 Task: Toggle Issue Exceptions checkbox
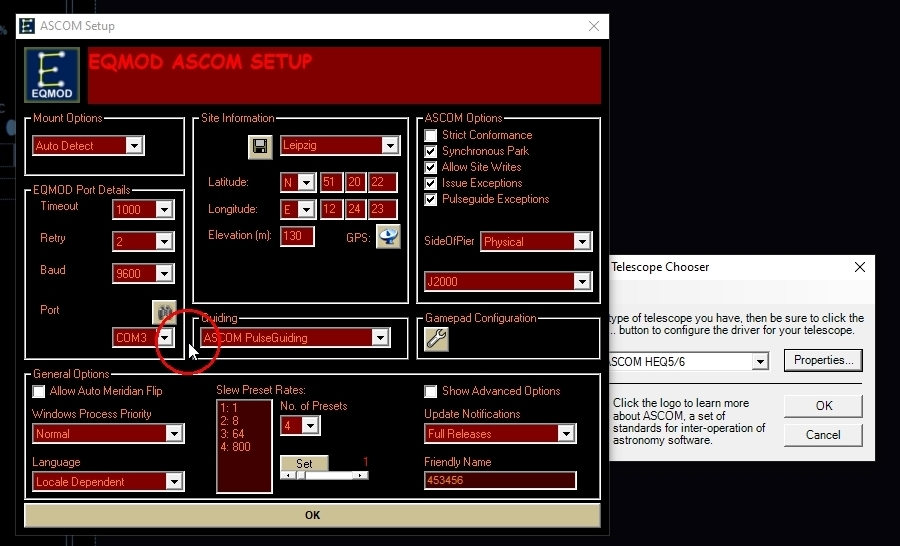click(430, 184)
